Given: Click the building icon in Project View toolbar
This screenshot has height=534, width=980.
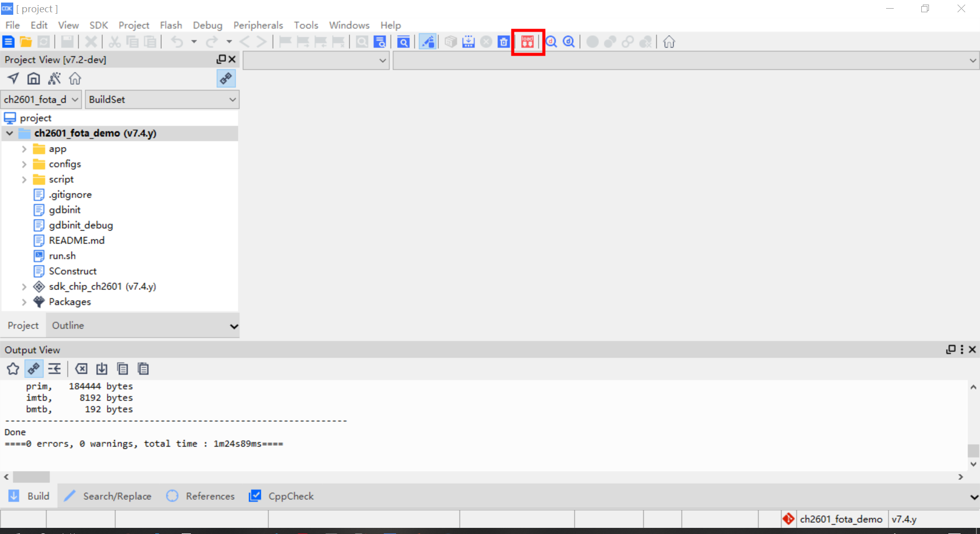Looking at the screenshot, I should tap(34, 79).
